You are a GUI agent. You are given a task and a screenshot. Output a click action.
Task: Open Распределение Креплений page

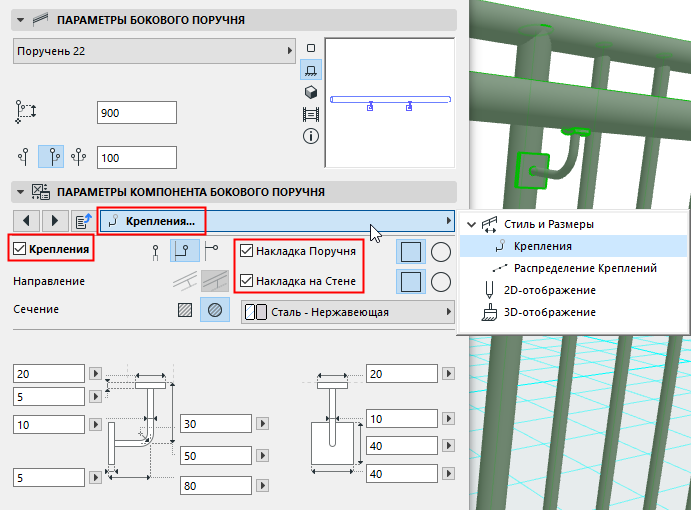[x=585, y=268]
